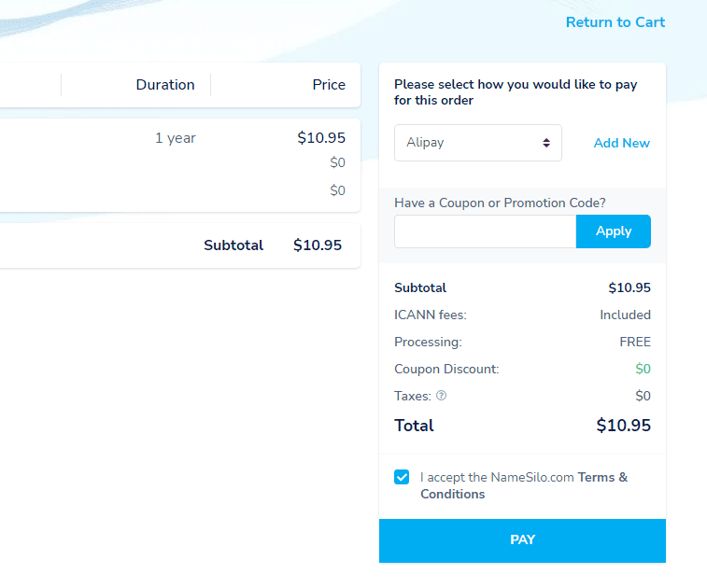Click the green Coupon Discount $0 value
The height and width of the screenshot is (588, 707).
click(x=643, y=369)
